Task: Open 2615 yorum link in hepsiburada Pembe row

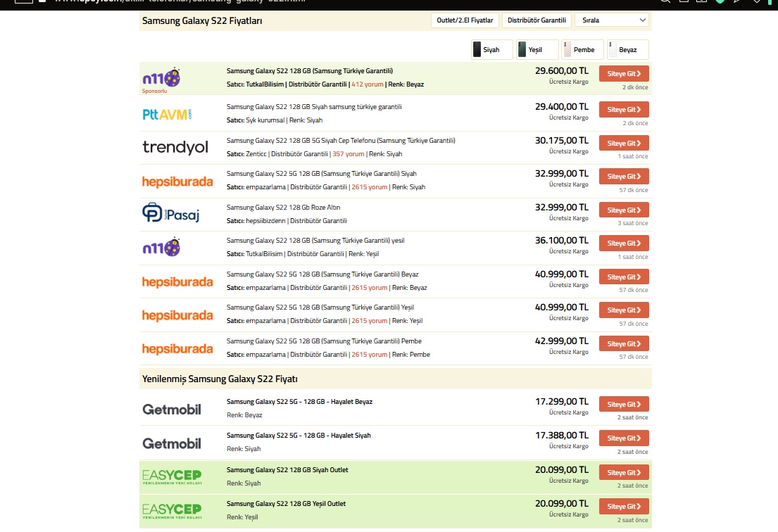Action: 369,355
